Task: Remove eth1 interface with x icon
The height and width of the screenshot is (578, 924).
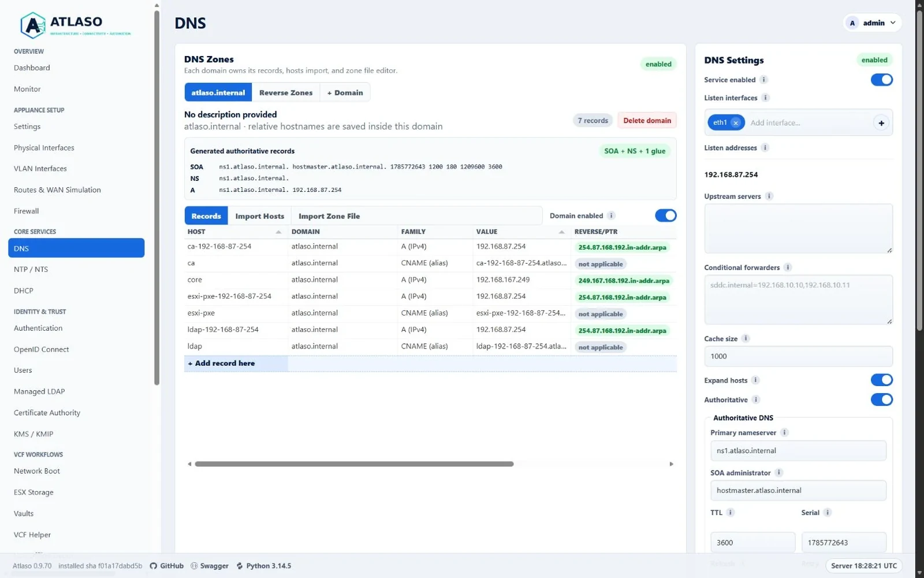Action: [x=736, y=123]
